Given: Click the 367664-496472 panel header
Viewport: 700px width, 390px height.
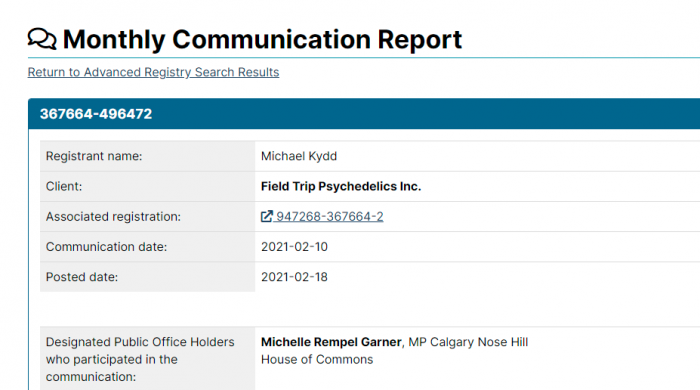Looking at the screenshot, I should tap(364, 114).
